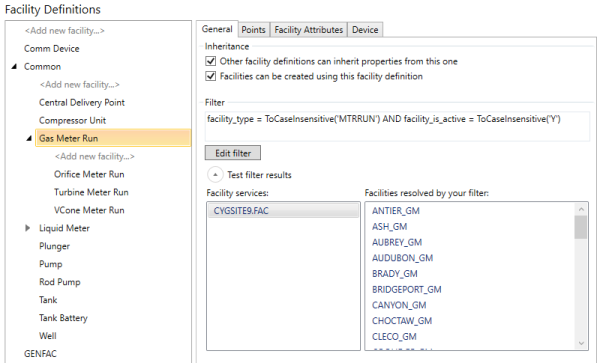Expand the Liquid Meter node arrow
Screen dimensions: 600x363
coord(28,228)
